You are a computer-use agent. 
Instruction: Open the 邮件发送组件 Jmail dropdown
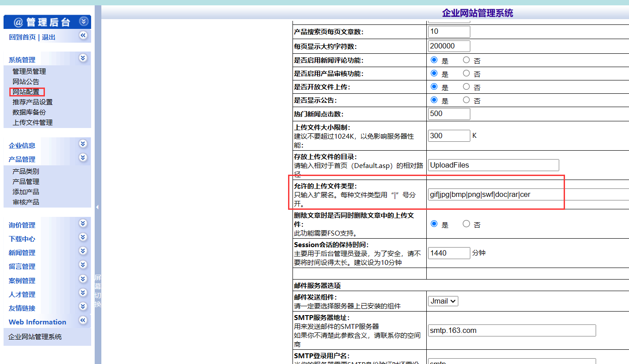[443, 301]
